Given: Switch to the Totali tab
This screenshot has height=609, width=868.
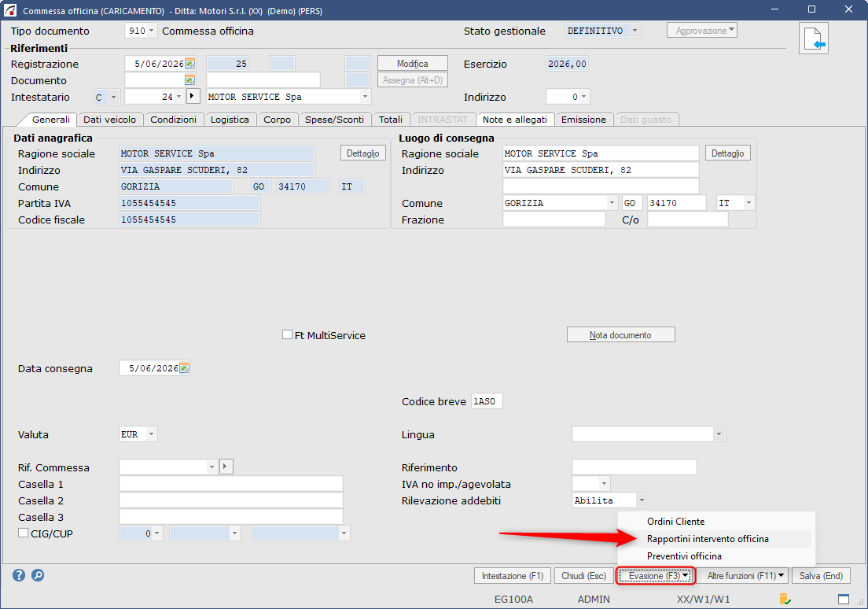Looking at the screenshot, I should pyautogui.click(x=391, y=120).
